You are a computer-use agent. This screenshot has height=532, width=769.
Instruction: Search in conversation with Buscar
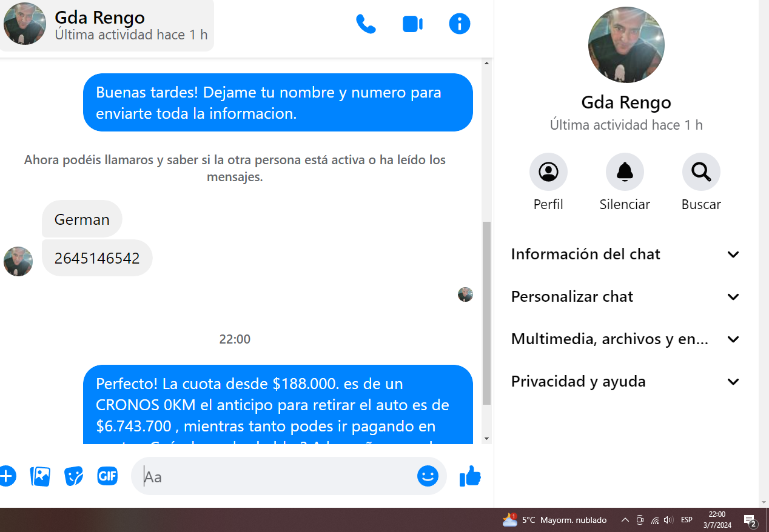click(701, 172)
